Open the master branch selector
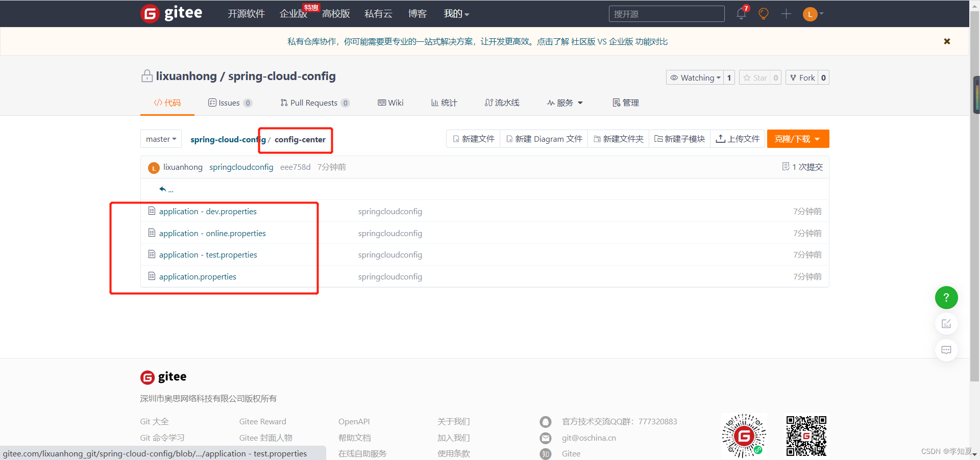Screen dimensions: 980x460 click(x=161, y=139)
